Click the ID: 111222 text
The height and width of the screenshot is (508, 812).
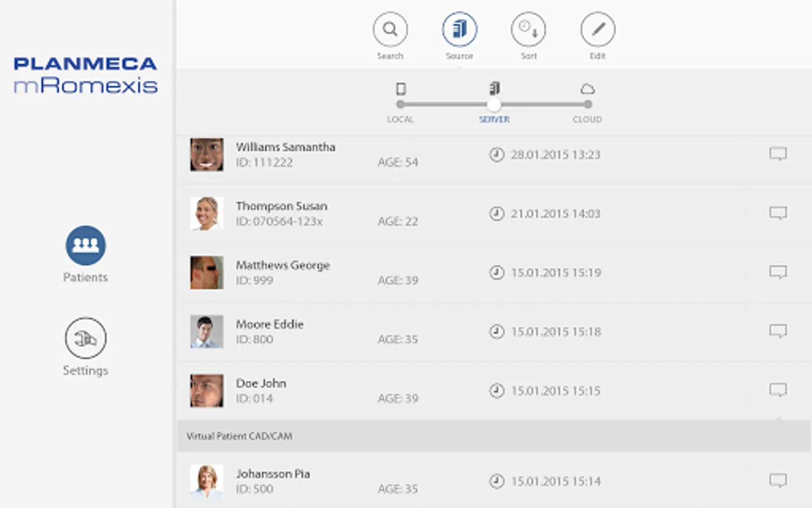click(x=264, y=163)
